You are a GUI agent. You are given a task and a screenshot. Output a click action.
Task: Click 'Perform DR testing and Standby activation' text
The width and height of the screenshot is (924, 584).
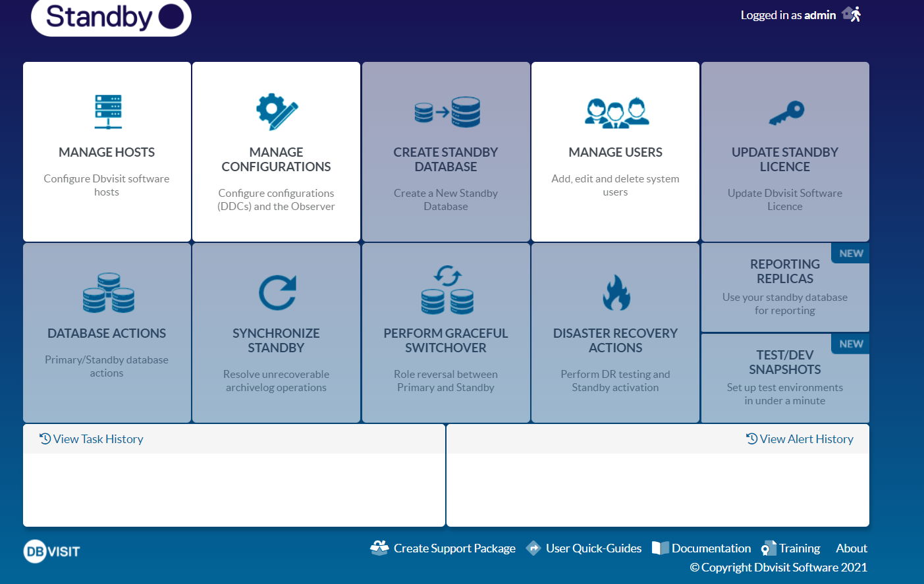point(615,381)
